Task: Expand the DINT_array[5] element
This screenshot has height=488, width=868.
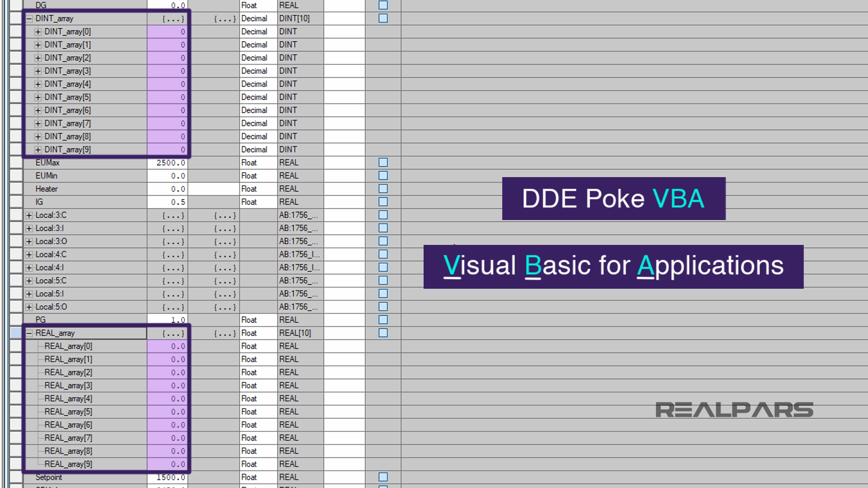Action: pos(38,97)
